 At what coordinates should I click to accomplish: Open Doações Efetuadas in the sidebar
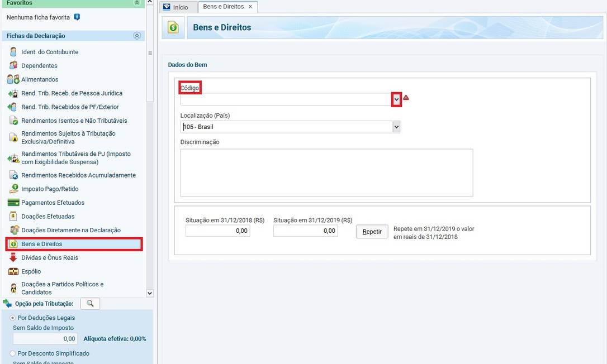pyautogui.click(x=48, y=217)
